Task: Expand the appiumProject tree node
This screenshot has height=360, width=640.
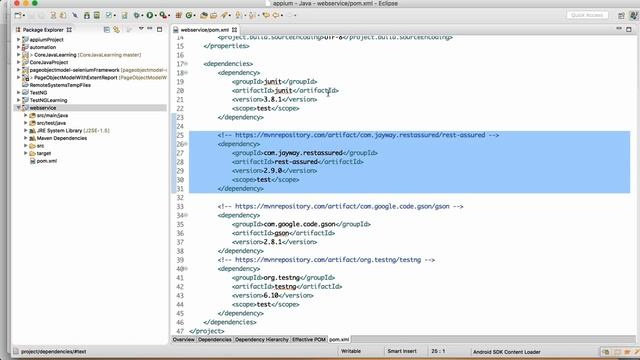Action: 18,40
